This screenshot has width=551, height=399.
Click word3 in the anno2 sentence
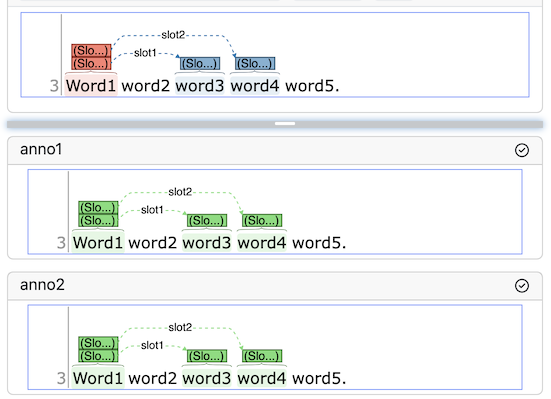tap(207, 378)
